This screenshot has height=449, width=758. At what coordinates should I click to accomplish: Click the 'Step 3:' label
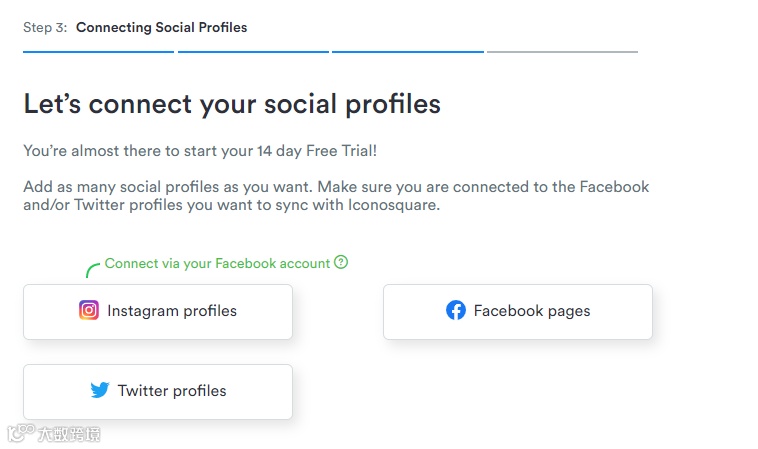click(45, 27)
